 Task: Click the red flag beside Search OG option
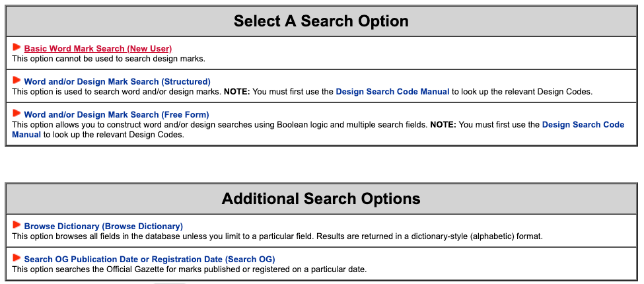point(17,258)
